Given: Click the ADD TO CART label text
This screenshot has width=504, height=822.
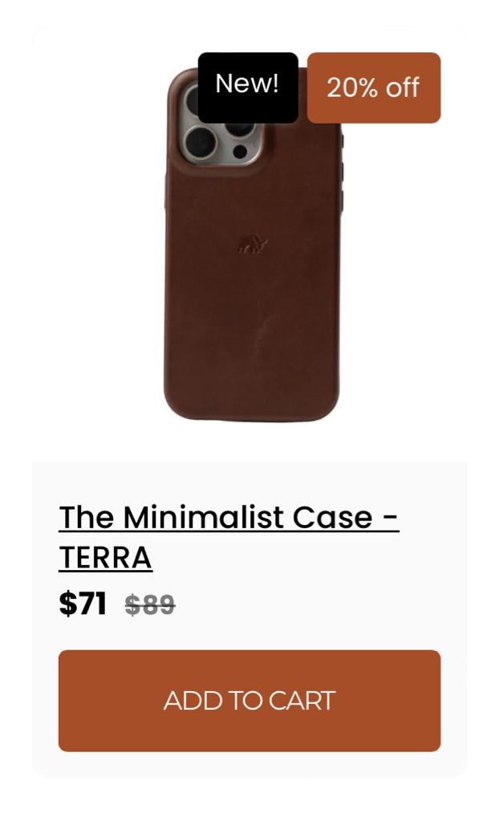Looking at the screenshot, I should tap(250, 700).
